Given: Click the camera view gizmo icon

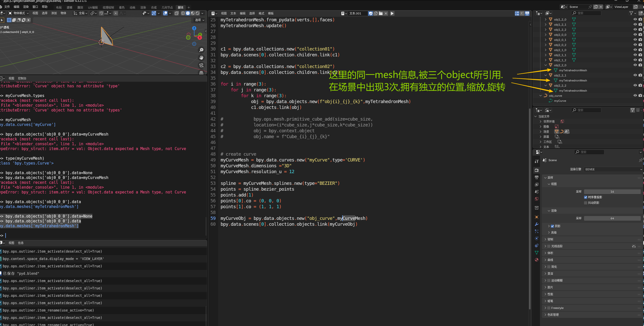Looking at the screenshot, I should click(x=201, y=65).
